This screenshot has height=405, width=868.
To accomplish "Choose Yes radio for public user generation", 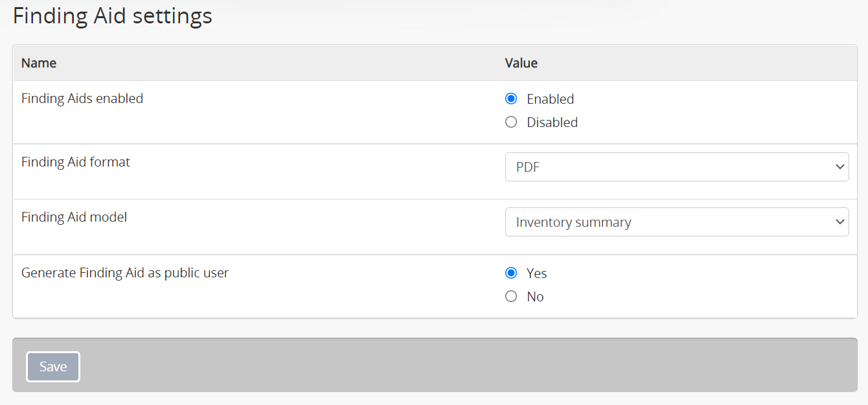I will coord(511,273).
